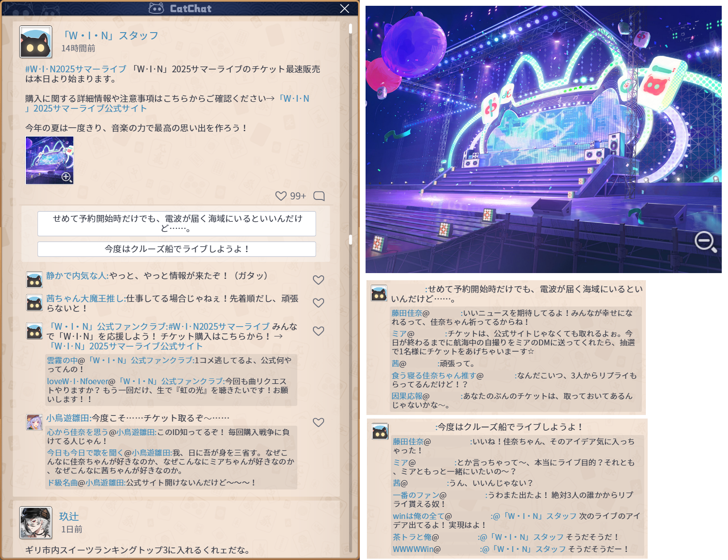728x560 pixels.
Task: Choose reply option about 電波が届く海域
Action: [176, 223]
